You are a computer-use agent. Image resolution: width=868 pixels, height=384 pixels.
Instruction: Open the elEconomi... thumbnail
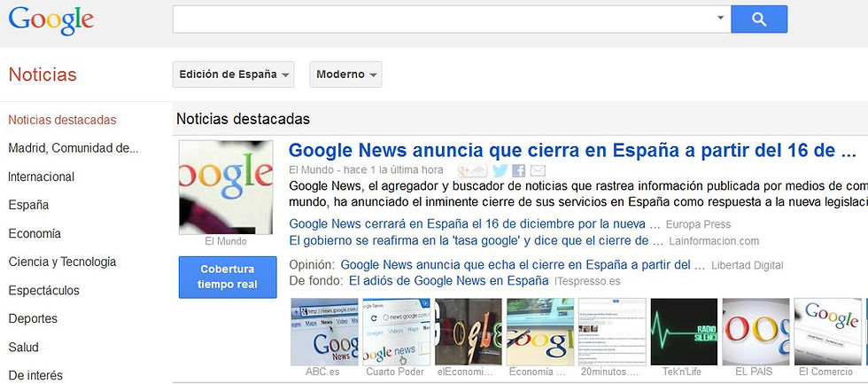tap(469, 332)
